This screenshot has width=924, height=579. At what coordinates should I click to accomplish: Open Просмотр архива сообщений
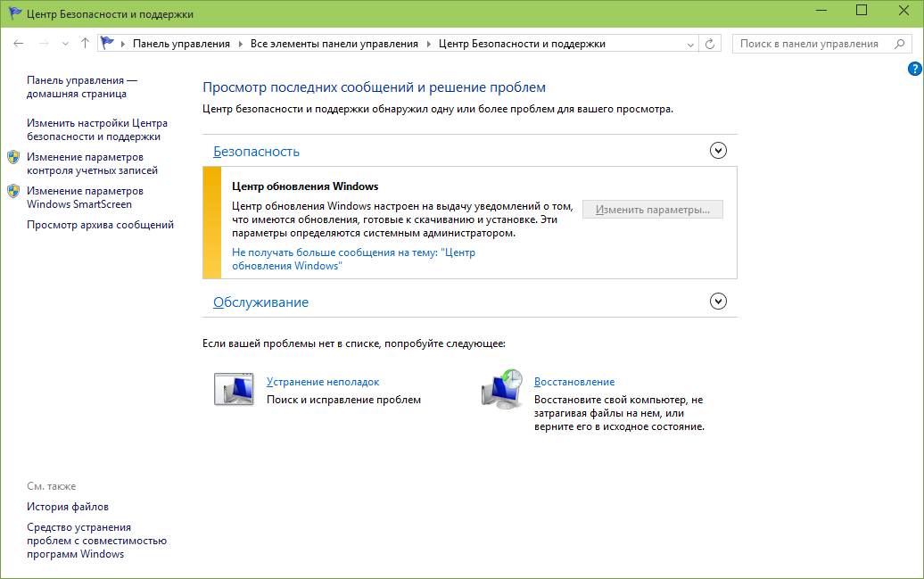pos(100,225)
